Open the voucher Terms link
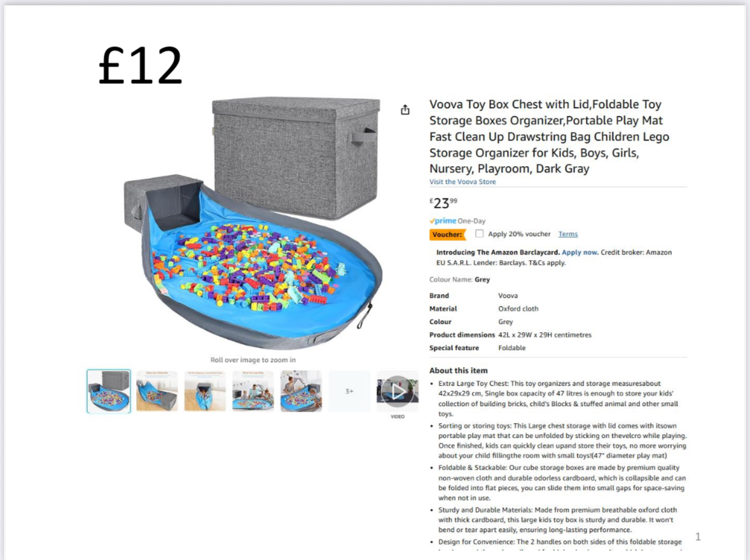Screen dimensions: 750x560 click(x=567, y=234)
